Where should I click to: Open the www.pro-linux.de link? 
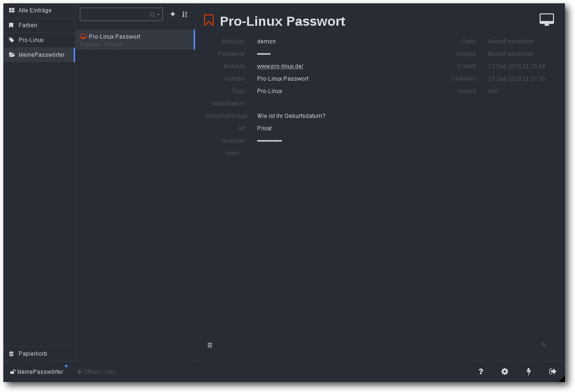tap(280, 66)
